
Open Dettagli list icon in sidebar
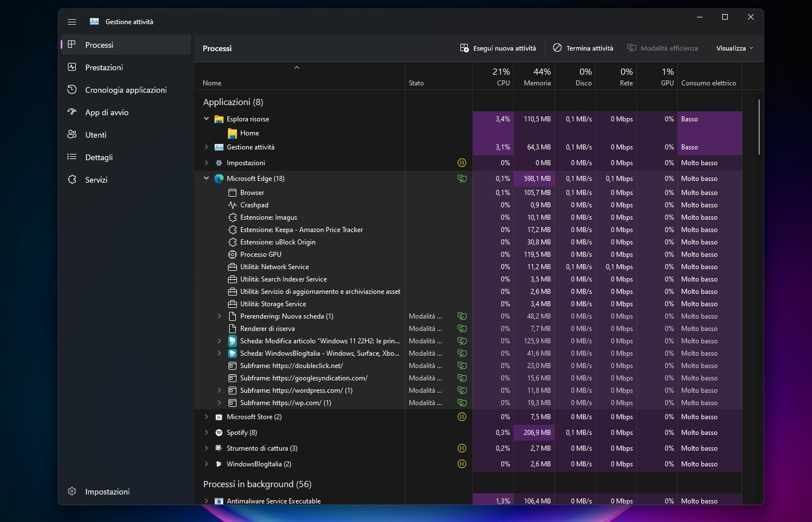tap(72, 157)
